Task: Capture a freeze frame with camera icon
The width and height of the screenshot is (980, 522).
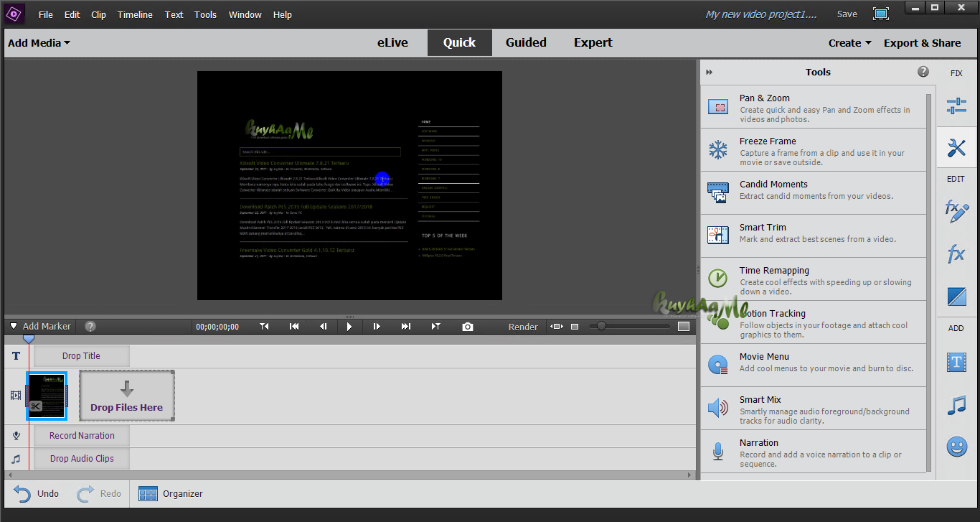Action: point(468,326)
